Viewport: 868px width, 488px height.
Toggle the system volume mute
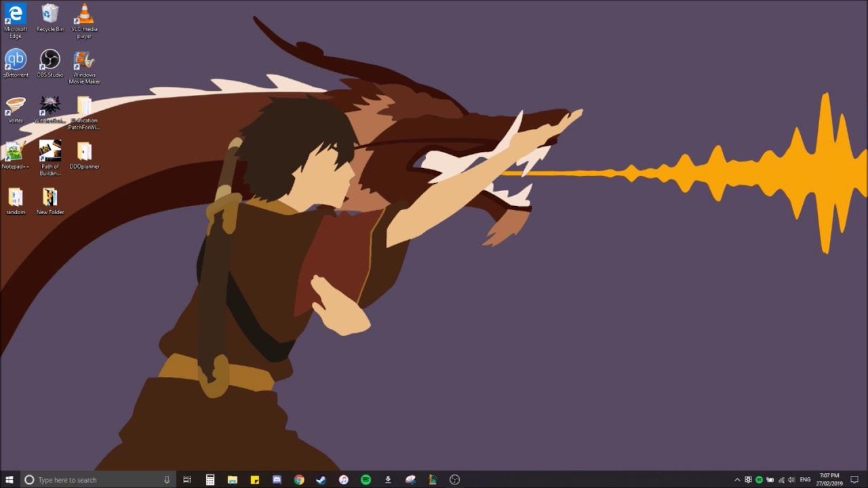(793, 479)
